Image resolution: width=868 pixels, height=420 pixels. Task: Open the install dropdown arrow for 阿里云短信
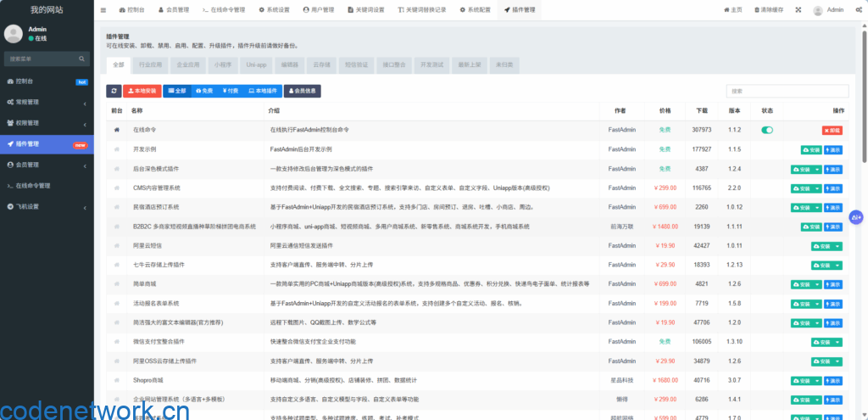click(837, 246)
